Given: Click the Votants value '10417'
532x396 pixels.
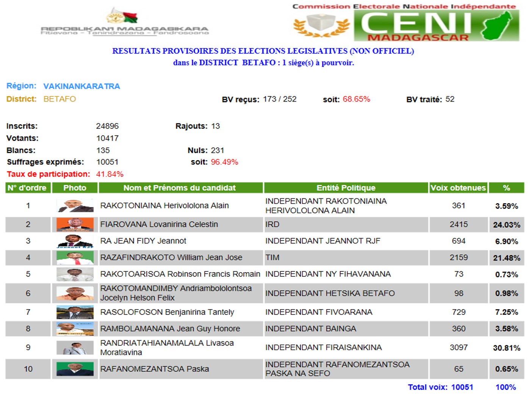Looking at the screenshot, I should (107, 138).
